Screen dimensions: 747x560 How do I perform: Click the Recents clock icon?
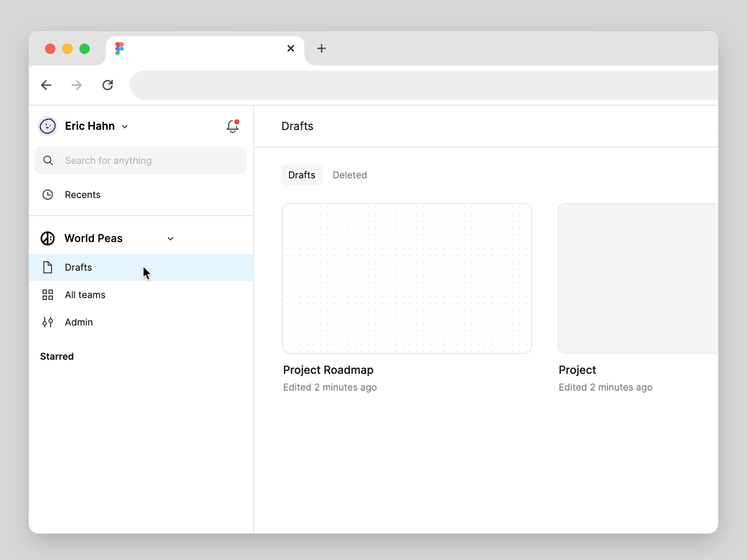point(48,194)
